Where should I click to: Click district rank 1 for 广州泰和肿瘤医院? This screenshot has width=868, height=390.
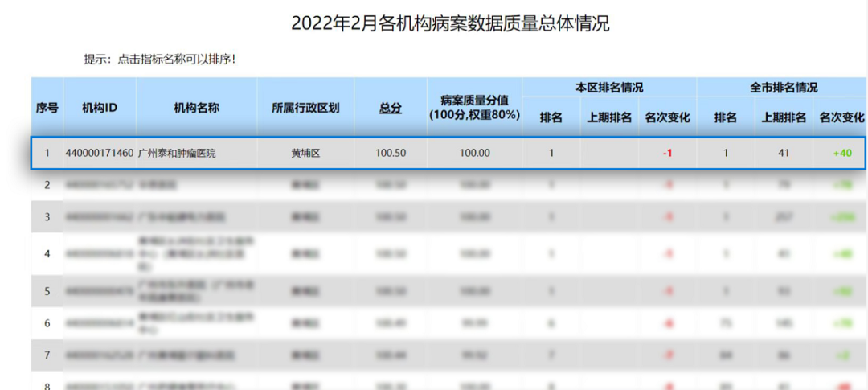point(551,152)
